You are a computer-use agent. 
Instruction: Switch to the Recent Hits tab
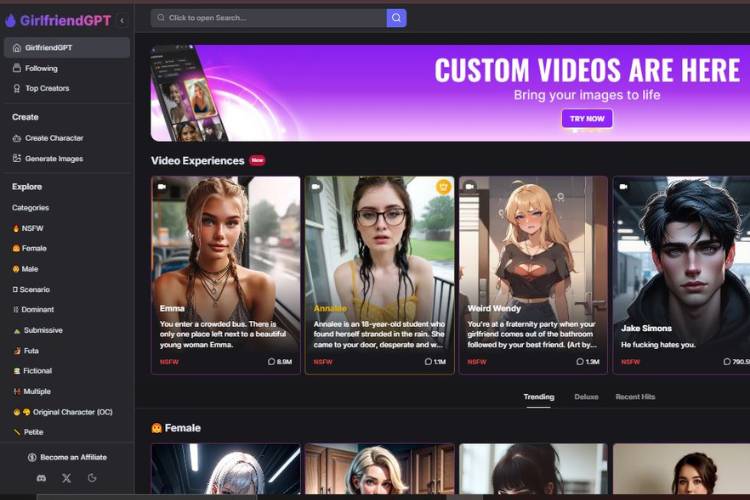click(635, 397)
